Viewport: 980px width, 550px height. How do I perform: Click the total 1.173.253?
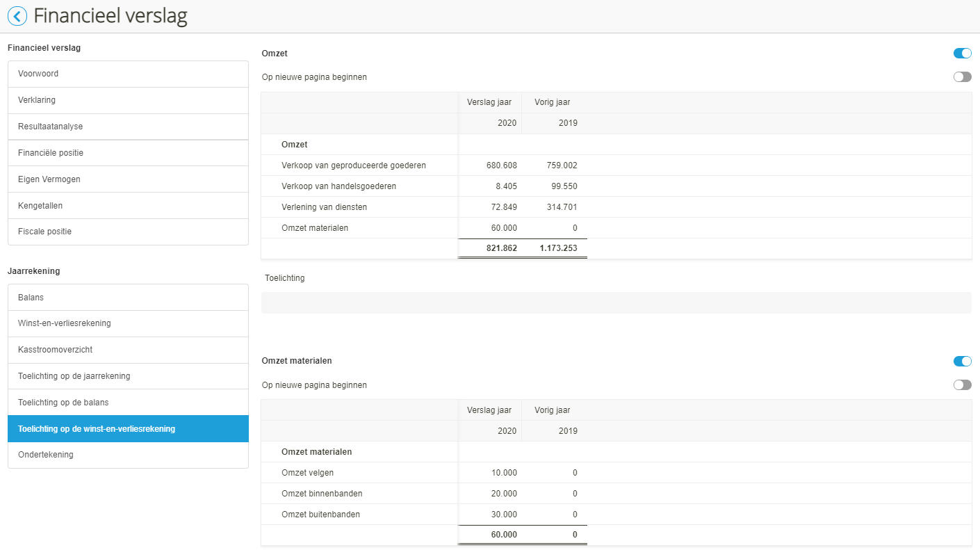point(559,248)
